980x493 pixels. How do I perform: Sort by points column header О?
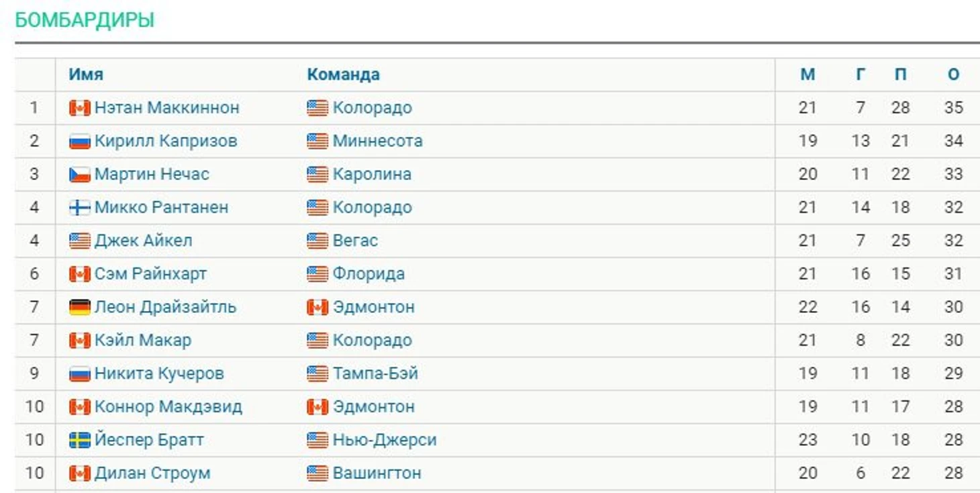point(954,75)
